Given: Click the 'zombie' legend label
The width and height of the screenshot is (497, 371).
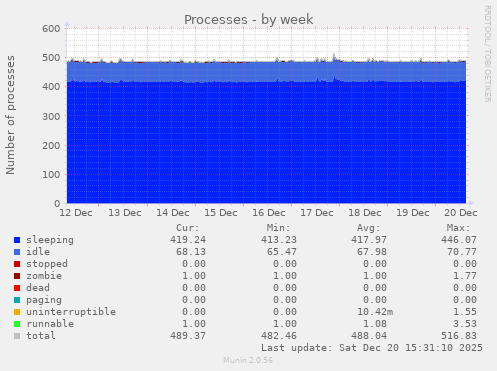Looking at the screenshot, I should 44,276.
